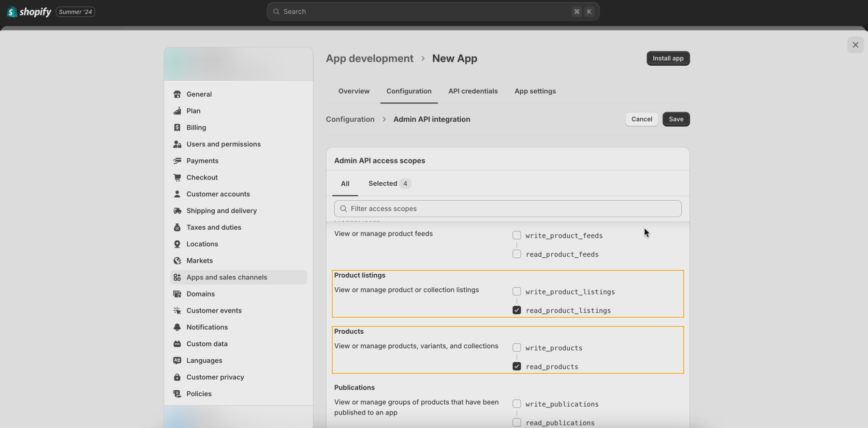Click the Products section heading

(x=349, y=332)
